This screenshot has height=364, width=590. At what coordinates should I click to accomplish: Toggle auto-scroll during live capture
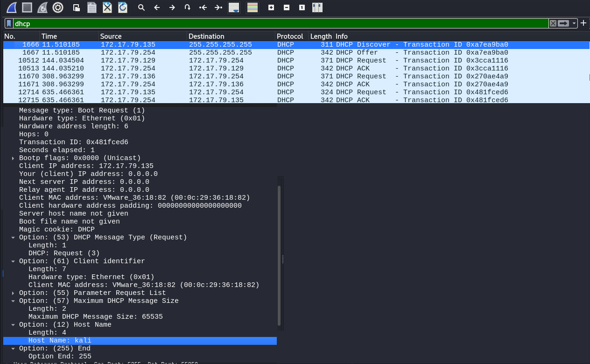pos(234,7)
